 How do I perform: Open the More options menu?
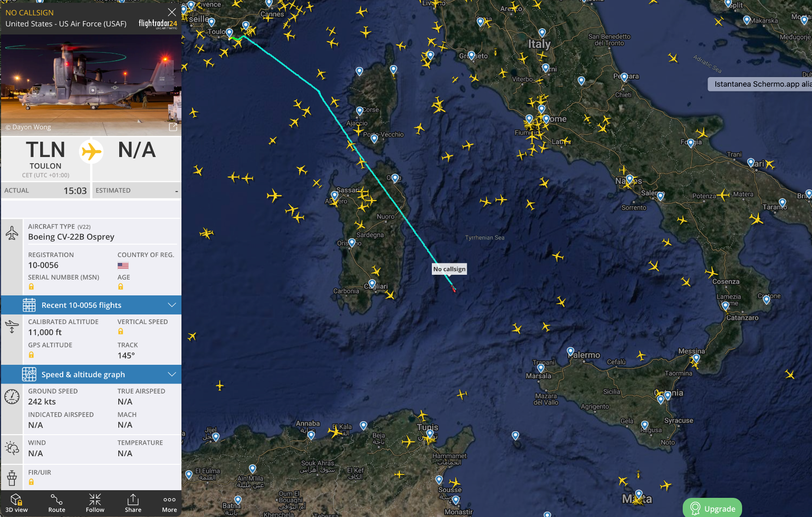pos(169,503)
